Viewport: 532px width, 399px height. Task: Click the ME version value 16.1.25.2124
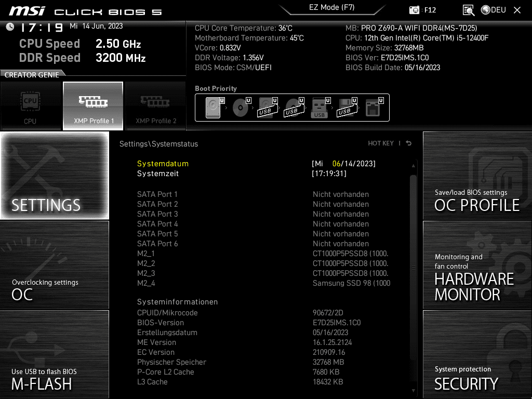click(x=332, y=342)
